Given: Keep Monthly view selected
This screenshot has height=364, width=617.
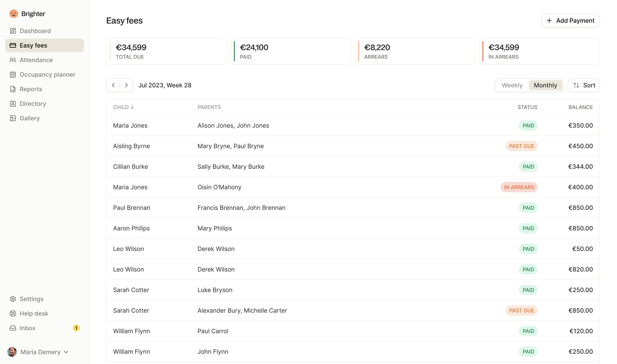Looking at the screenshot, I should tap(545, 85).
